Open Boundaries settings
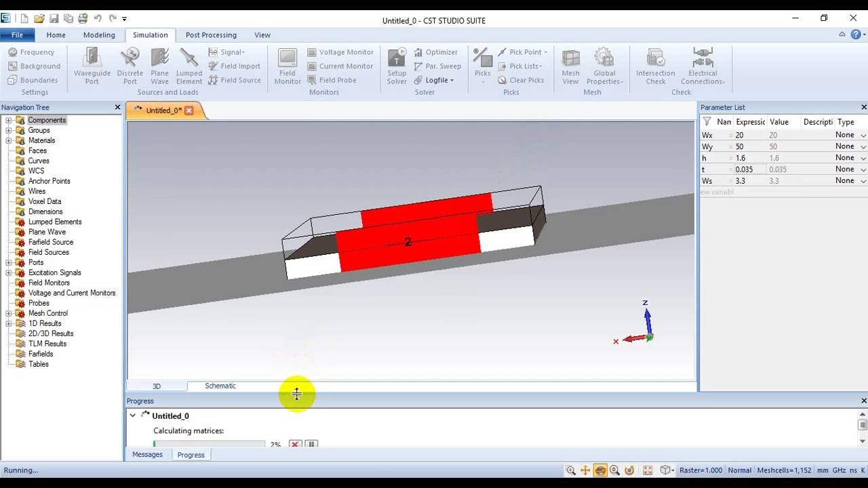This screenshot has width=868, height=488. tap(33, 80)
